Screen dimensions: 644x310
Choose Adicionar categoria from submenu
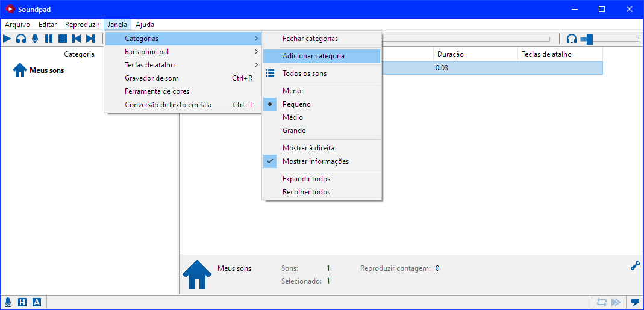313,56
